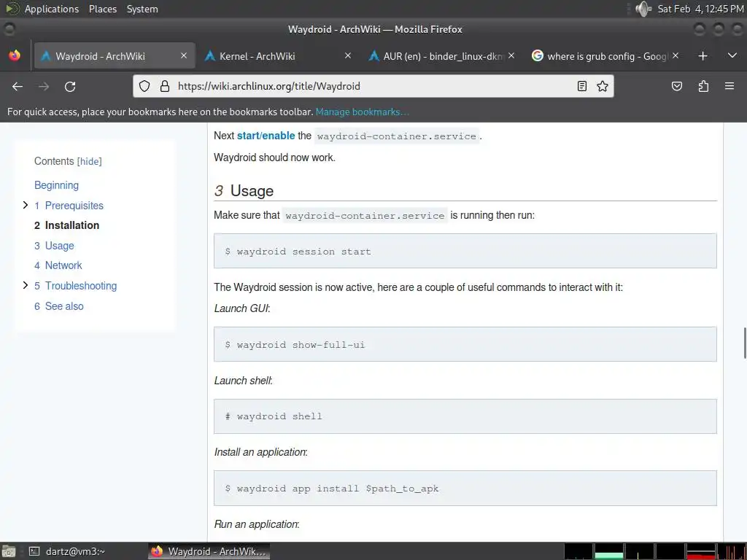This screenshot has height=560, width=747.
Task: Reload the current page
Action: tap(70, 86)
